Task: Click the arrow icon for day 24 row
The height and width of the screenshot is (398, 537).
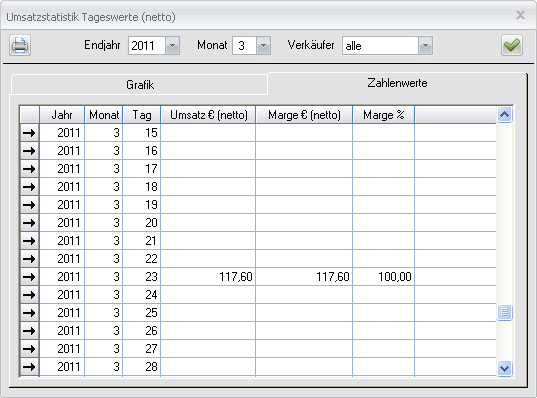Action: (x=29, y=295)
